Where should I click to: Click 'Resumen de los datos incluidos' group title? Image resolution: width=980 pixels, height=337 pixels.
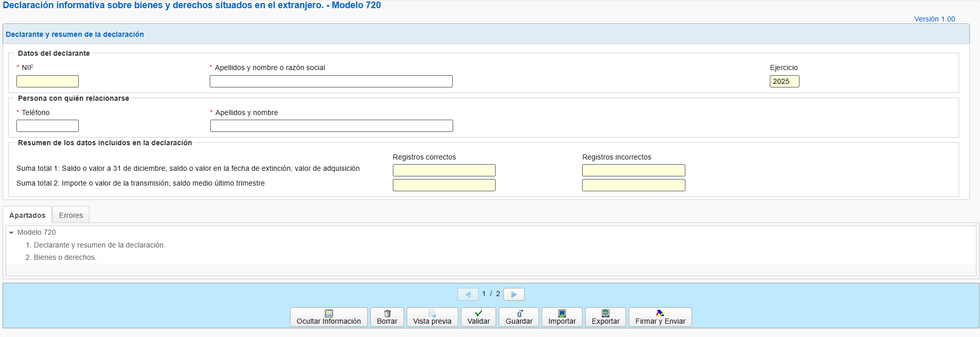105,143
